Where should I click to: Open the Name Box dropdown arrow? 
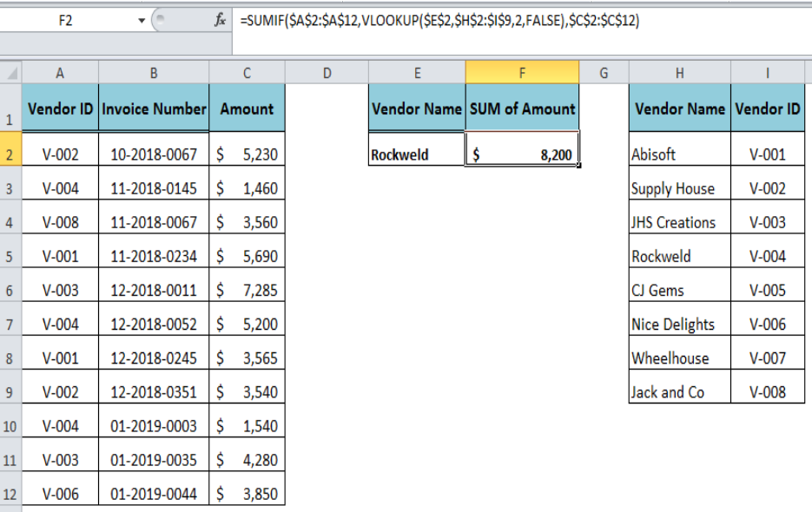tap(141, 21)
